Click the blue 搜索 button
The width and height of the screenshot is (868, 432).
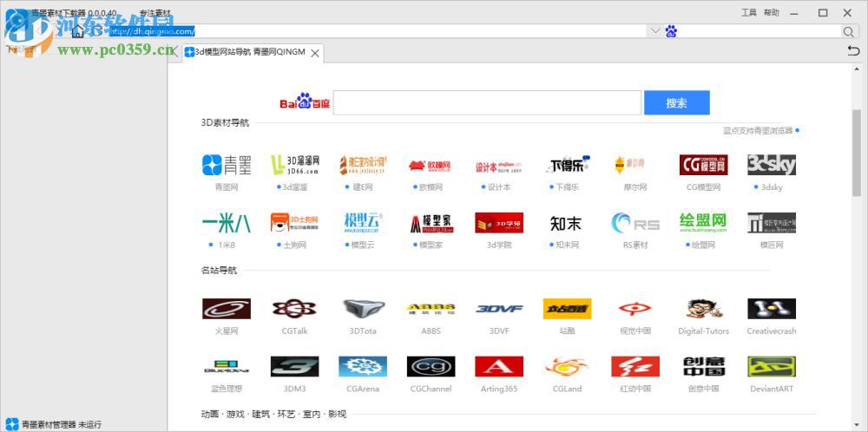point(676,103)
